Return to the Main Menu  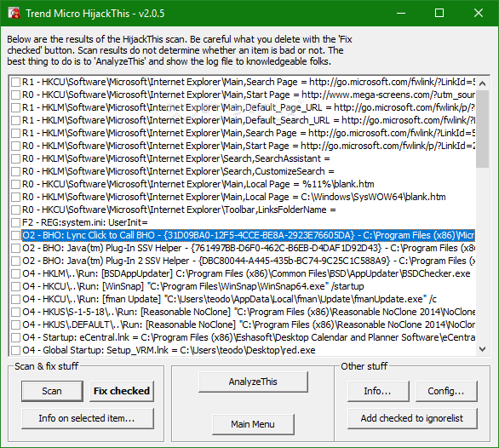click(253, 424)
